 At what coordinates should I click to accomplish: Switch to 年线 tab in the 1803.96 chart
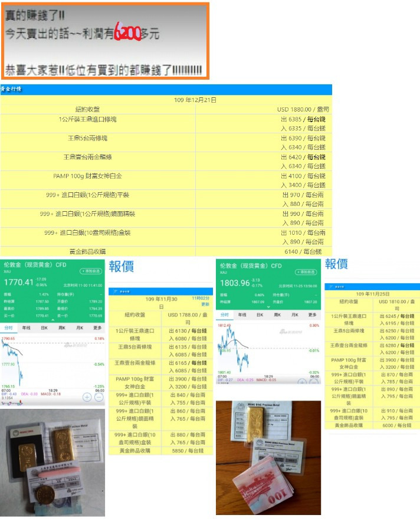pyautogui.click(x=242, y=315)
